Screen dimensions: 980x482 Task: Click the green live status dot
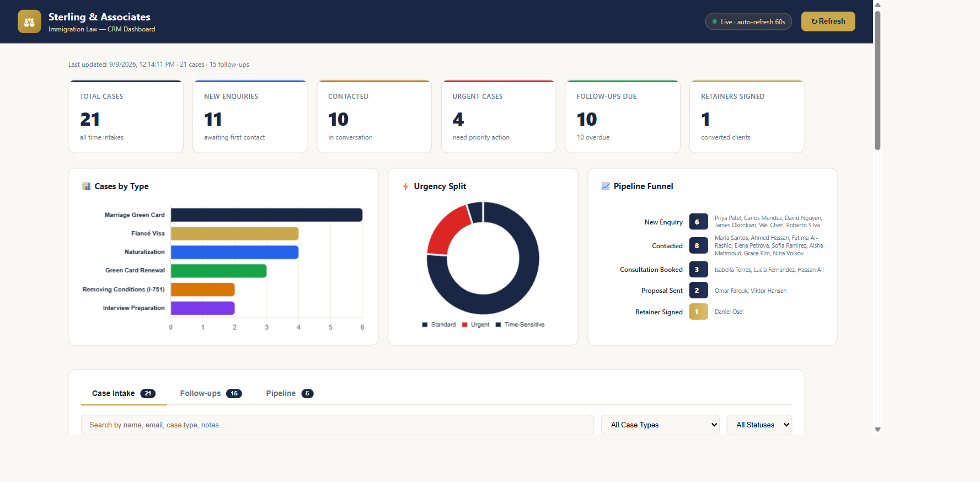pyautogui.click(x=715, y=22)
